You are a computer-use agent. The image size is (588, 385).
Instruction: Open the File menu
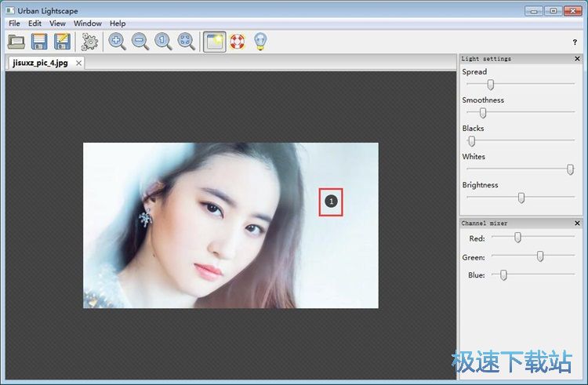pyautogui.click(x=14, y=24)
